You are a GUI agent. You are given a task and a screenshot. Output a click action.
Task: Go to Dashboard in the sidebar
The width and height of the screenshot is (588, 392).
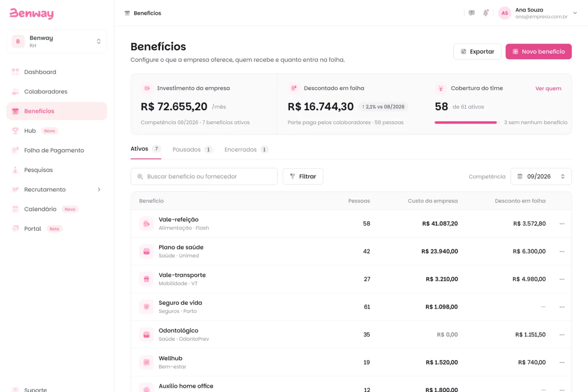pyautogui.click(x=57, y=72)
